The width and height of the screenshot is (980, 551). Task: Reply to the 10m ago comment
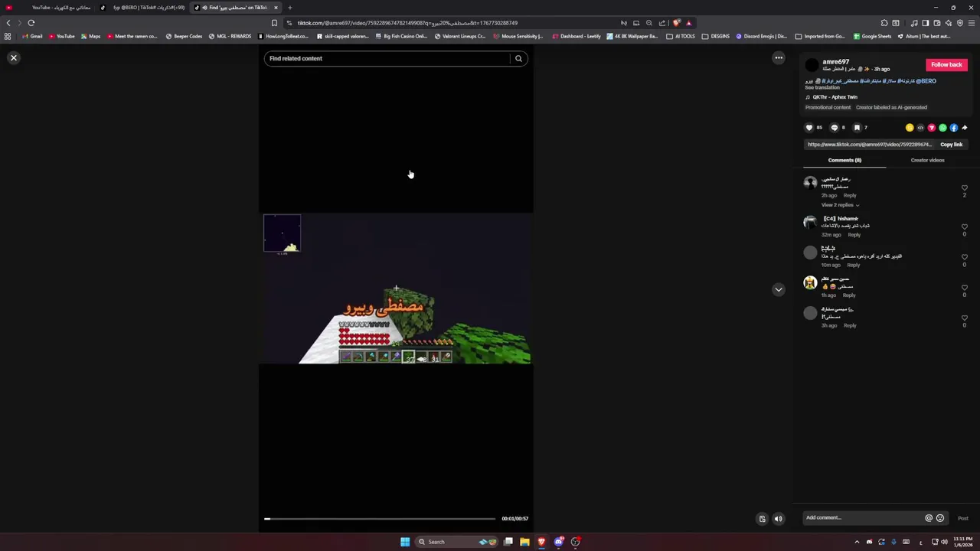854,265
